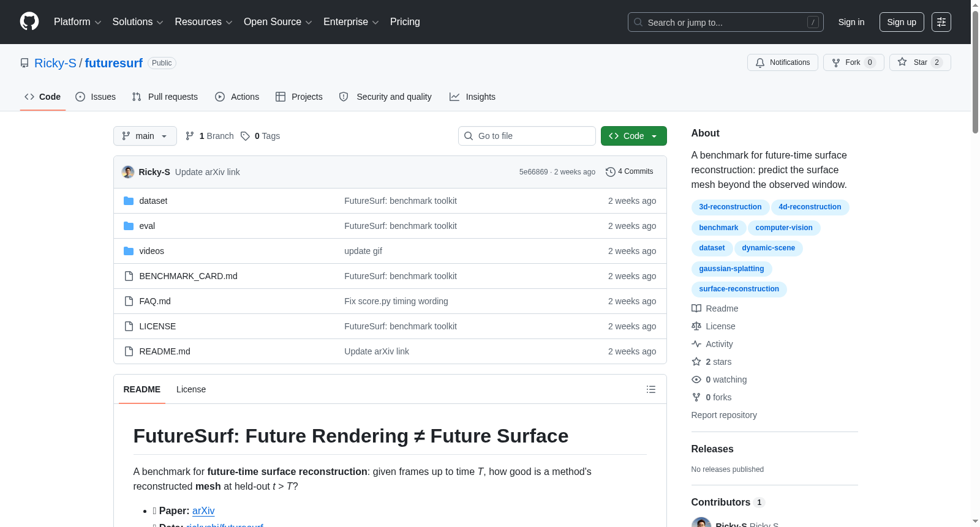Open the GitHub homepage logo
This screenshot has width=980, height=527.
tap(29, 21)
